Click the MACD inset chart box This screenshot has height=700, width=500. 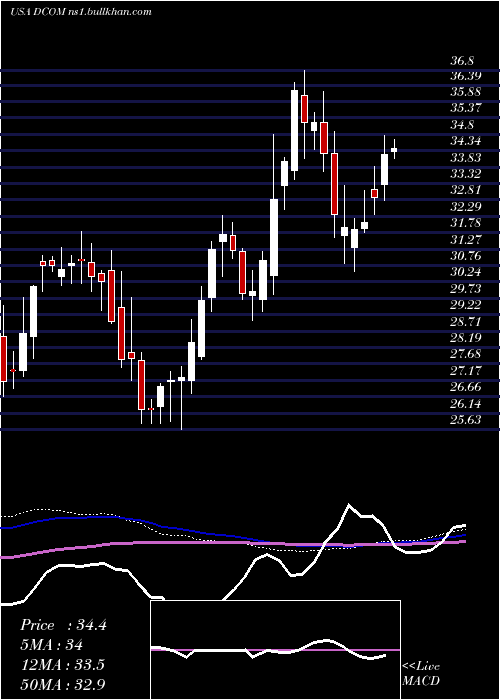[275, 650]
